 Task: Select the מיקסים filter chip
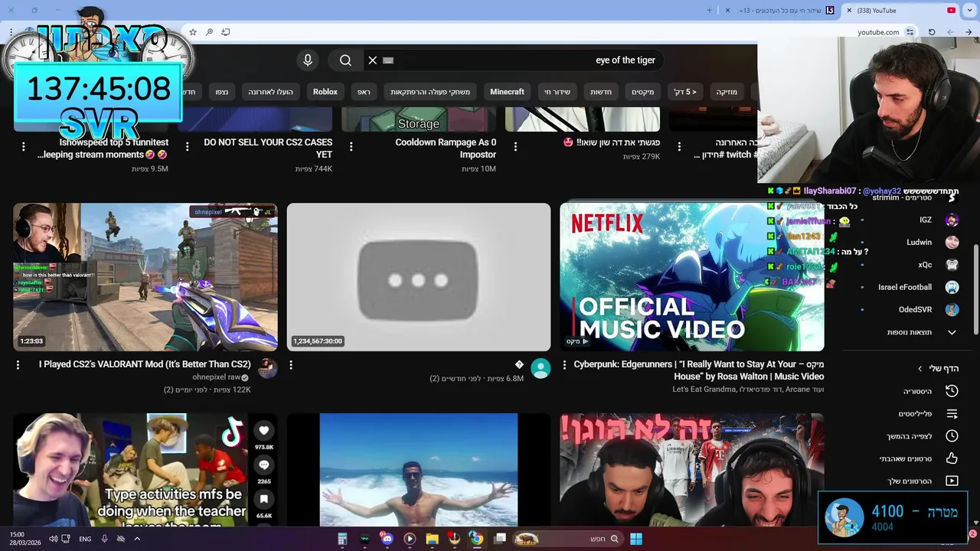point(642,92)
